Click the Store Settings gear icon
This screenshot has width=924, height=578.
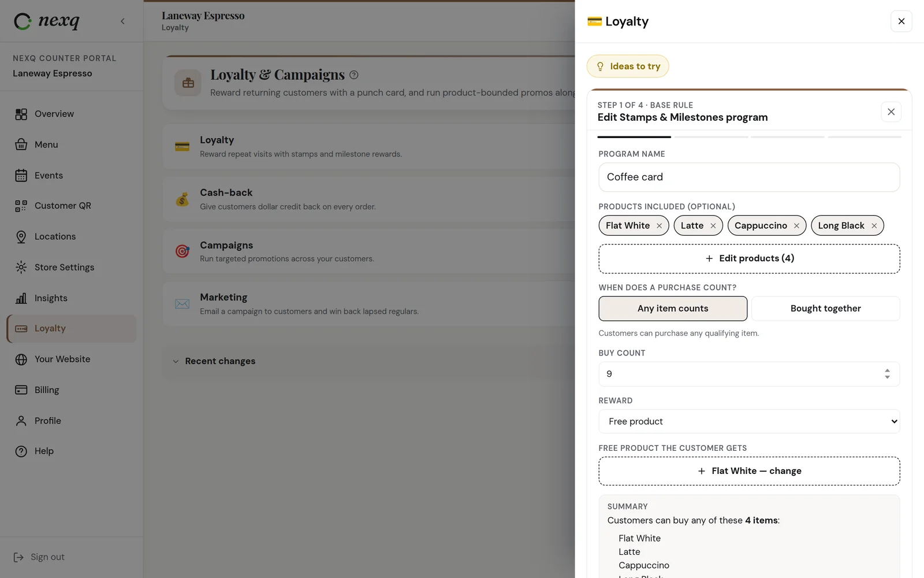pos(21,267)
